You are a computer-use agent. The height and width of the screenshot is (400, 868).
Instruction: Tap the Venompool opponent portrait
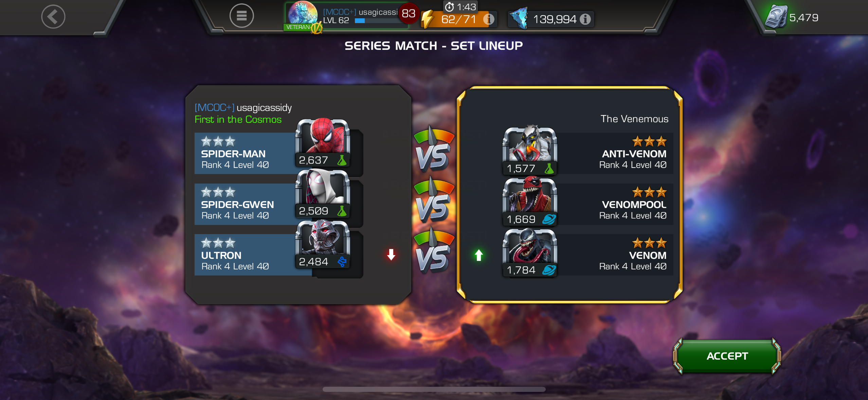(x=530, y=202)
